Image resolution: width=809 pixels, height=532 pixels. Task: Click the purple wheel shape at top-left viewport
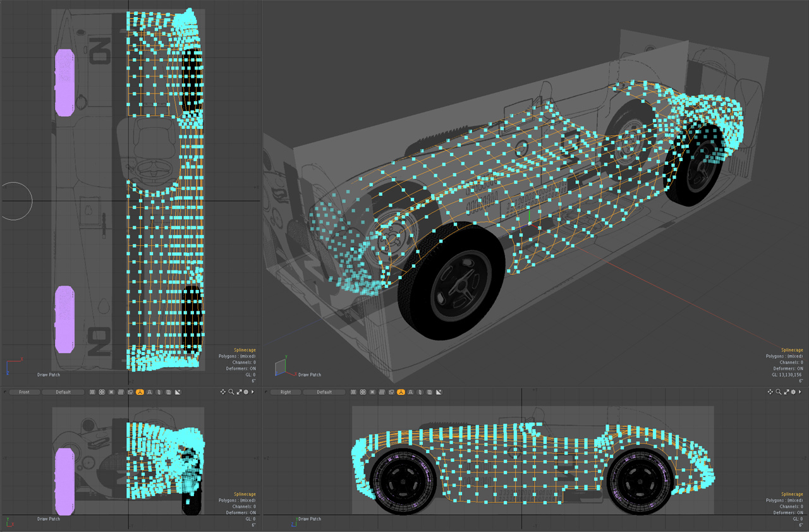(64, 83)
